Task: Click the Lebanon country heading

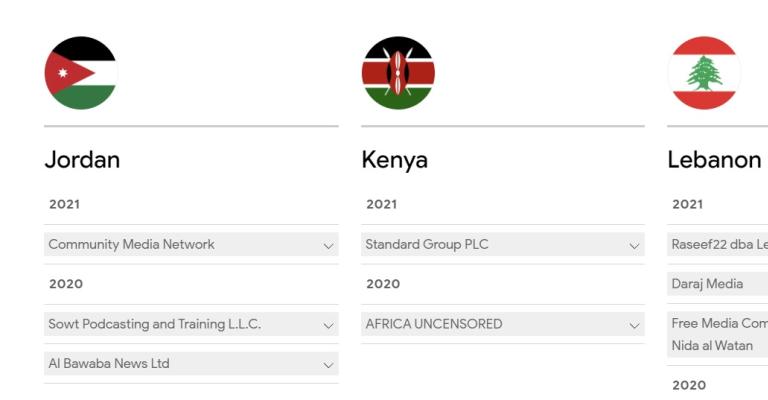Action: (x=714, y=160)
